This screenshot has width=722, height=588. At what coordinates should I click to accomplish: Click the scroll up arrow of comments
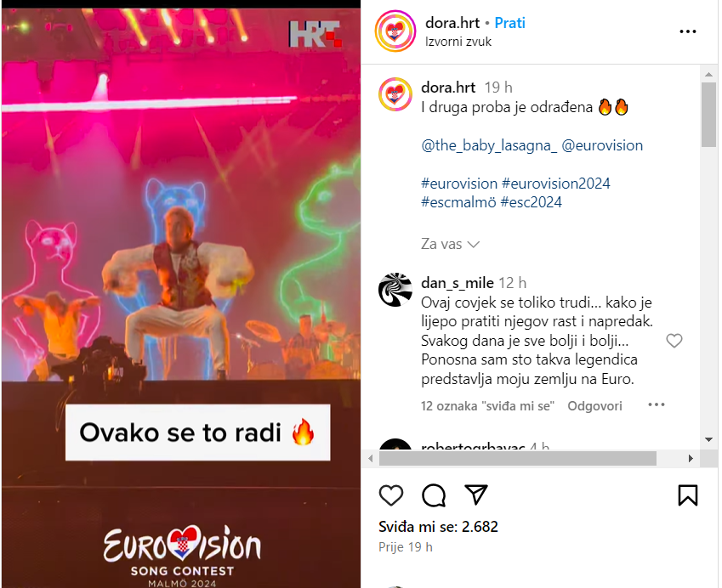pos(709,74)
